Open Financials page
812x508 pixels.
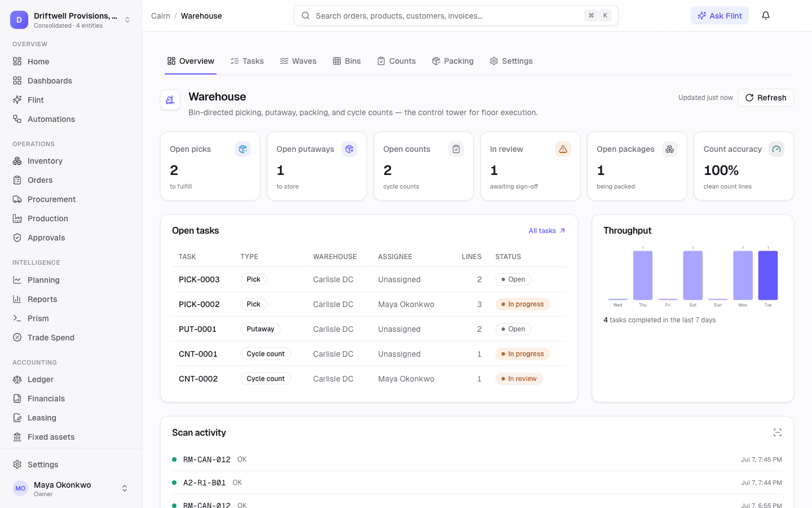click(x=70, y=398)
